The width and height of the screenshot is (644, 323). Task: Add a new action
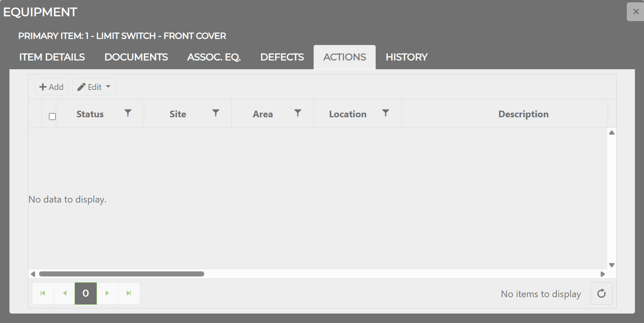pos(52,87)
